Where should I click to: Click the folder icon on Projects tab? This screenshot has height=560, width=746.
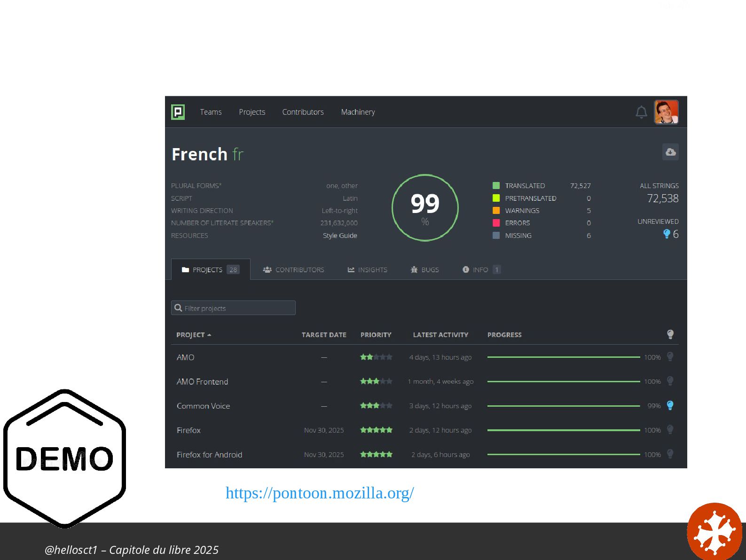click(x=185, y=270)
